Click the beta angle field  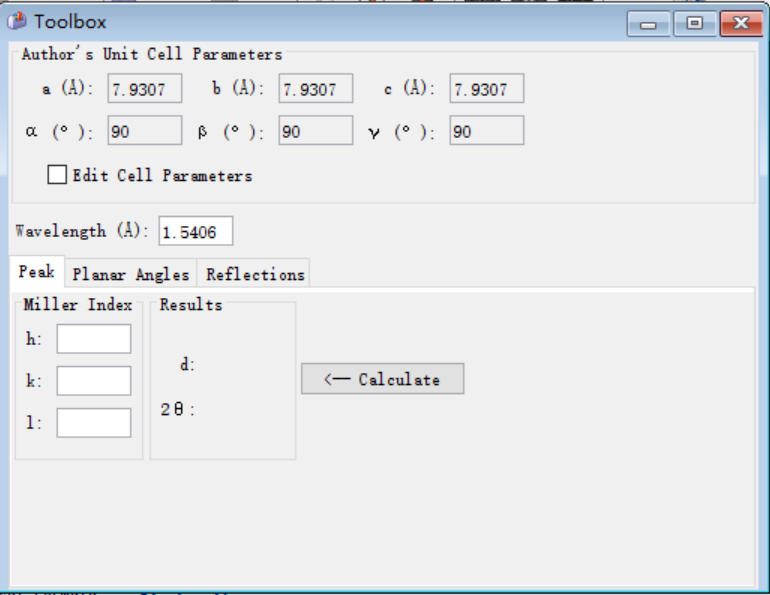click(316, 130)
